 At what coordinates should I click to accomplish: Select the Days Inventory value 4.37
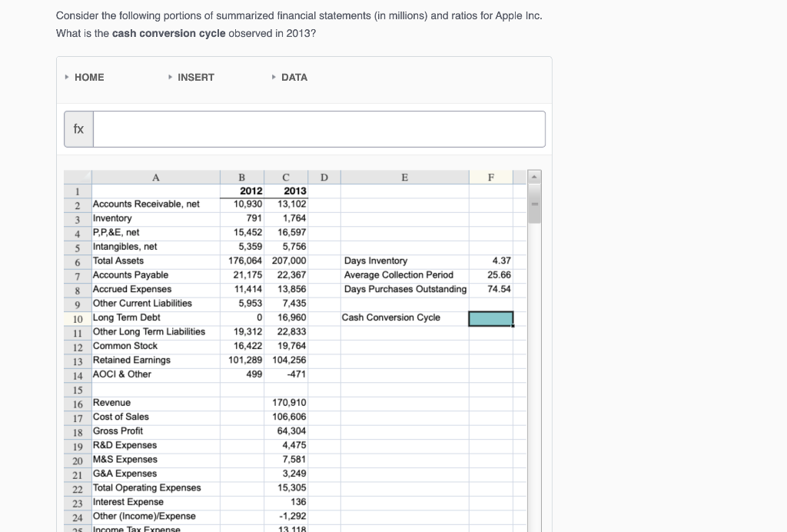point(491,261)
